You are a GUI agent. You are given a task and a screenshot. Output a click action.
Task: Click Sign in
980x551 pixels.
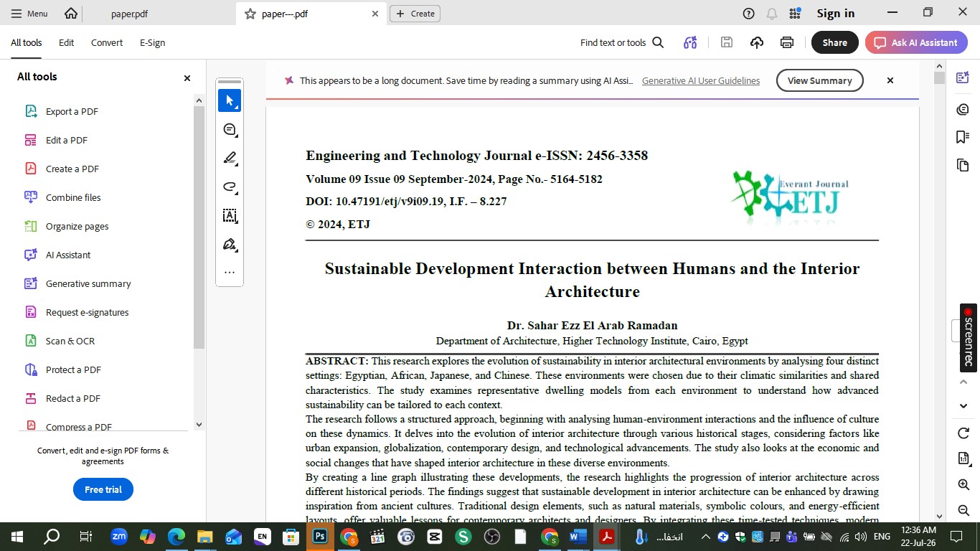pyautogui.click(x=836, y=13)
